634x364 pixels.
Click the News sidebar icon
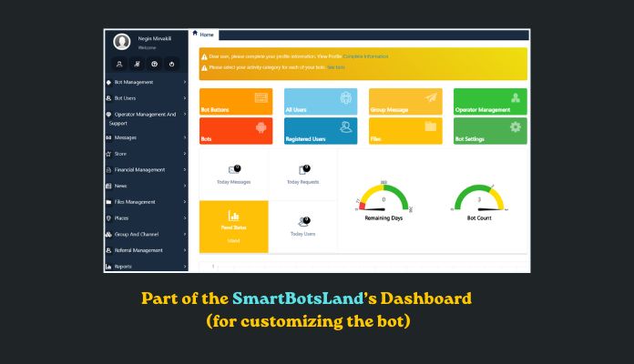pyautogui.click(x=108, y=186)
